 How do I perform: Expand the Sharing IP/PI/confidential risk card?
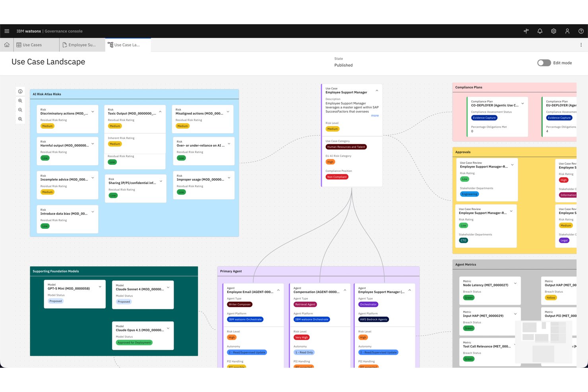(x=161, y=181)
